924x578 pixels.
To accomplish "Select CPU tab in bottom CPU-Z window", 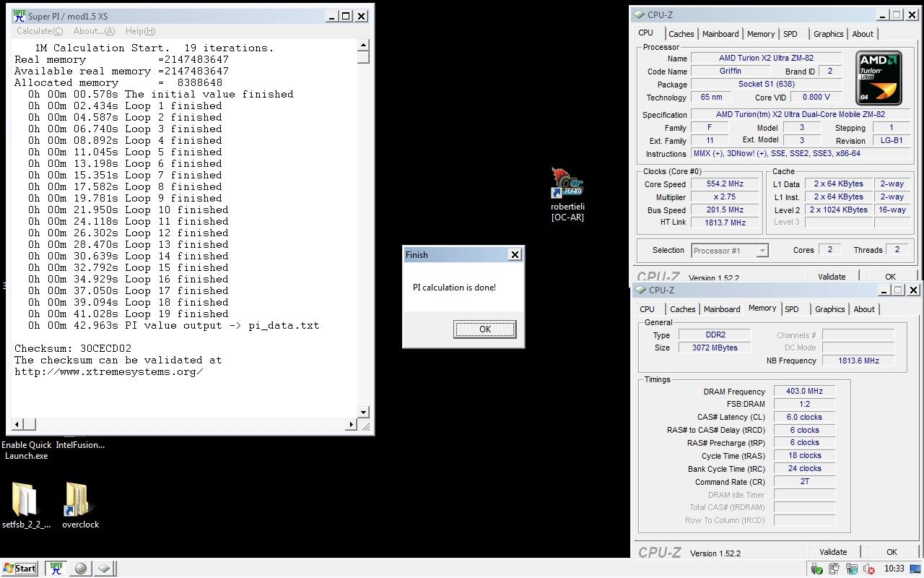I will point(648,309).
